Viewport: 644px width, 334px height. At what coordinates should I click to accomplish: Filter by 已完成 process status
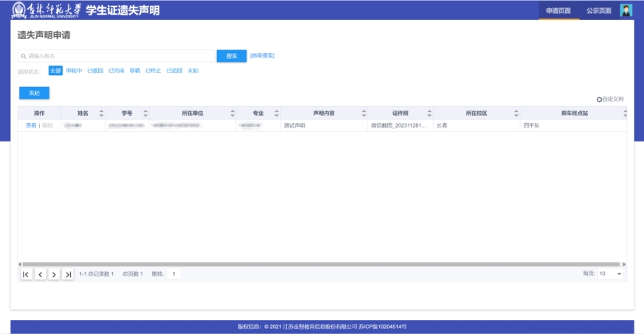click(116, 71)
